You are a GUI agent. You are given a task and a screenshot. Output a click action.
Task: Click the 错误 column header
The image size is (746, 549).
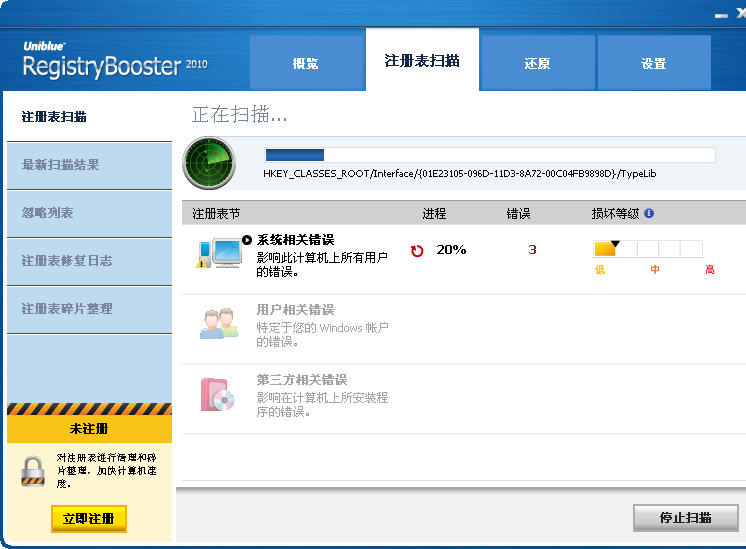click(518, 214)
